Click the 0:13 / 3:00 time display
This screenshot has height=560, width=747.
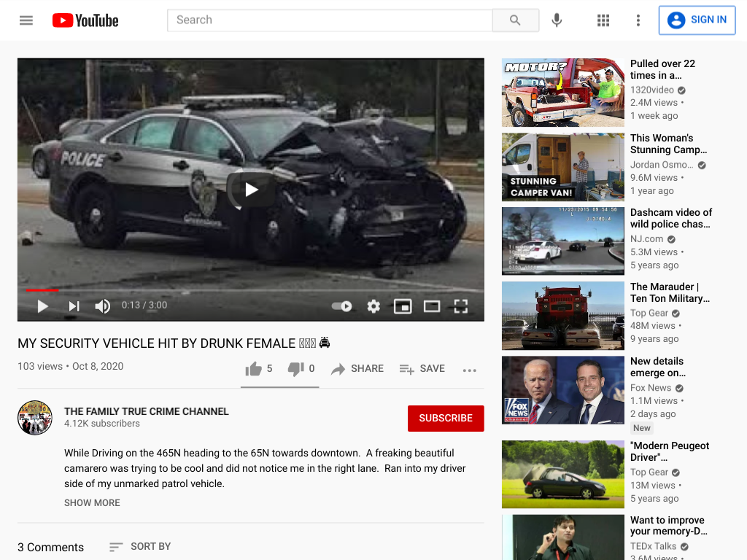[x=144, y=306]
